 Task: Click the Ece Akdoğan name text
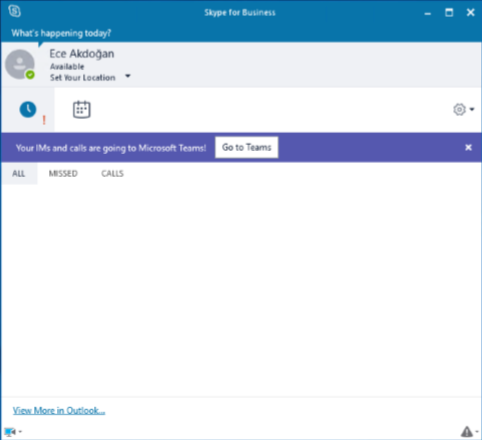82,54
